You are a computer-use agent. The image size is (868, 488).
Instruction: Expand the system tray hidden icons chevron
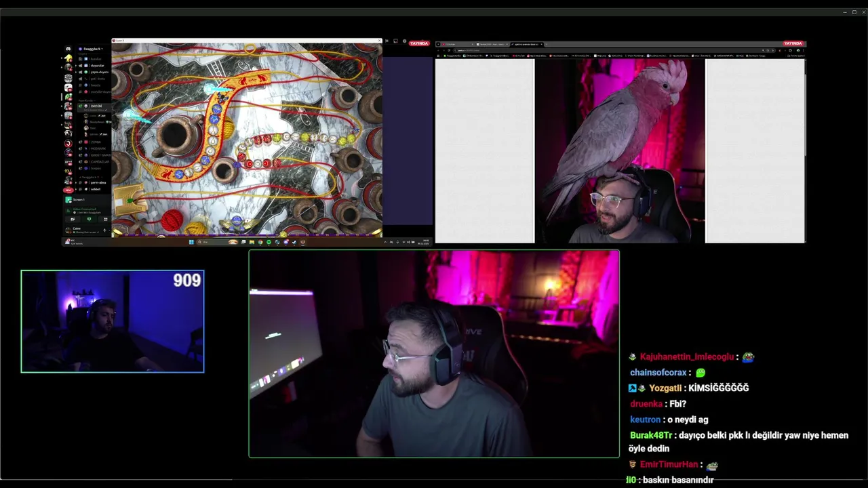[x=385, y=242]
